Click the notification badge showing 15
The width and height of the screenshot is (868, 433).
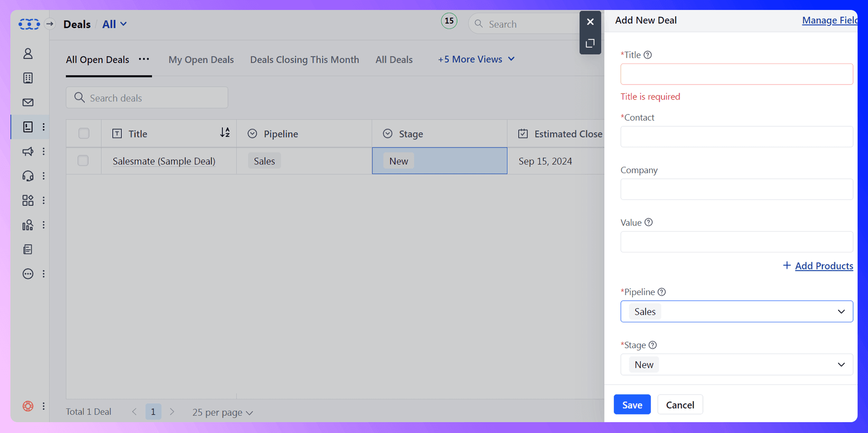(449, 21)
